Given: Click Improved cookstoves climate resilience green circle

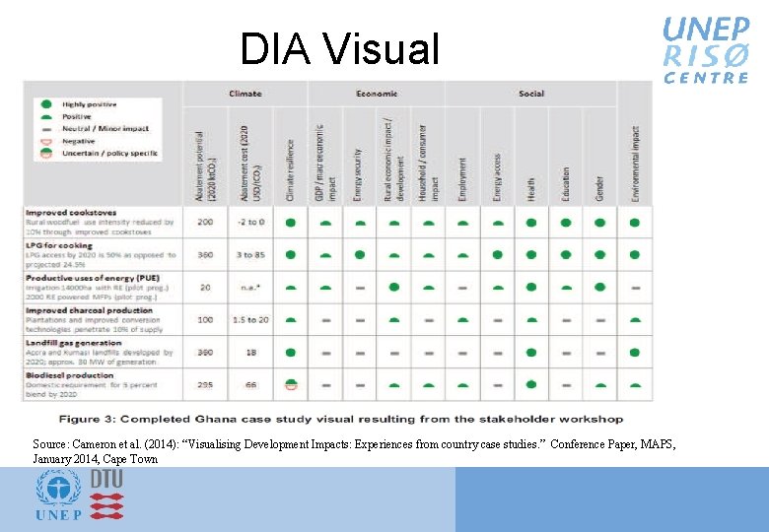Looking at the screenshot, I should pyautogui.click(x=291, y=223).
